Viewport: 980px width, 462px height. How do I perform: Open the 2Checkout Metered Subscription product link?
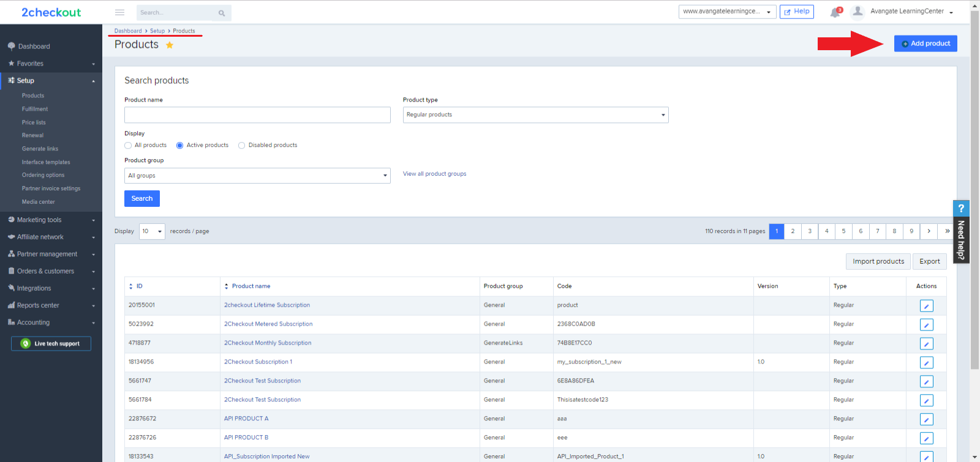click(x=268, y=324)
